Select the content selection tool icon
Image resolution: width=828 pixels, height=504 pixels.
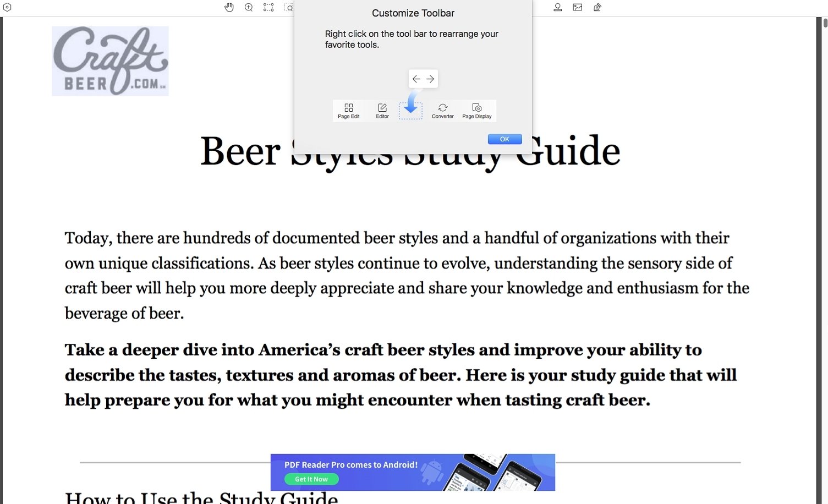point(268,7)
